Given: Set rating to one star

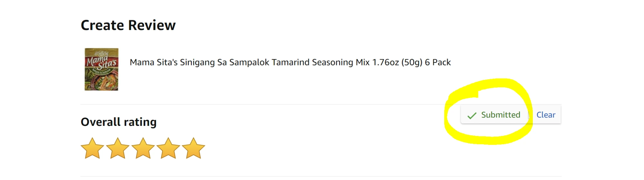Looking at the screenshot, I should point(92,148).
